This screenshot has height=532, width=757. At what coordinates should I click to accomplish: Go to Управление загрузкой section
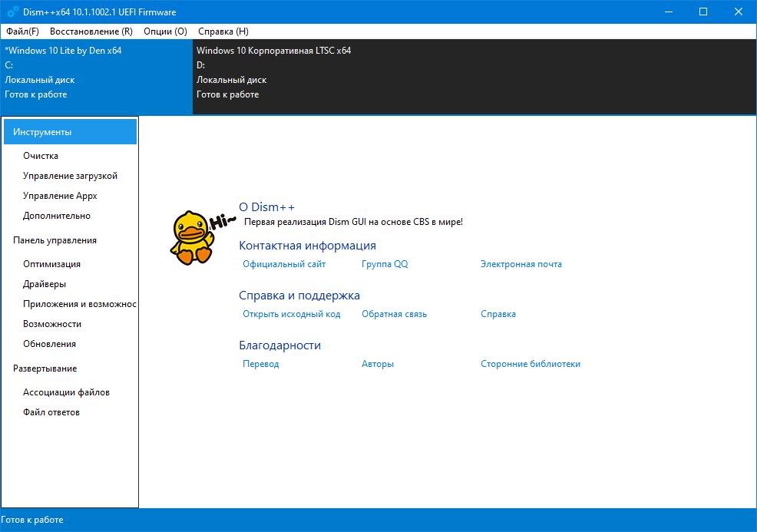click(x=70, y=176)
